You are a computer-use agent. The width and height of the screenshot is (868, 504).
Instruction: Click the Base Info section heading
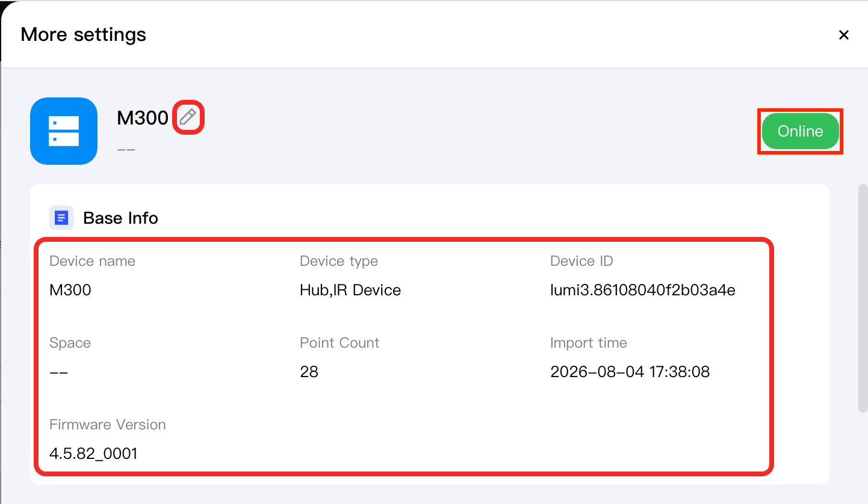coord(120,218)
